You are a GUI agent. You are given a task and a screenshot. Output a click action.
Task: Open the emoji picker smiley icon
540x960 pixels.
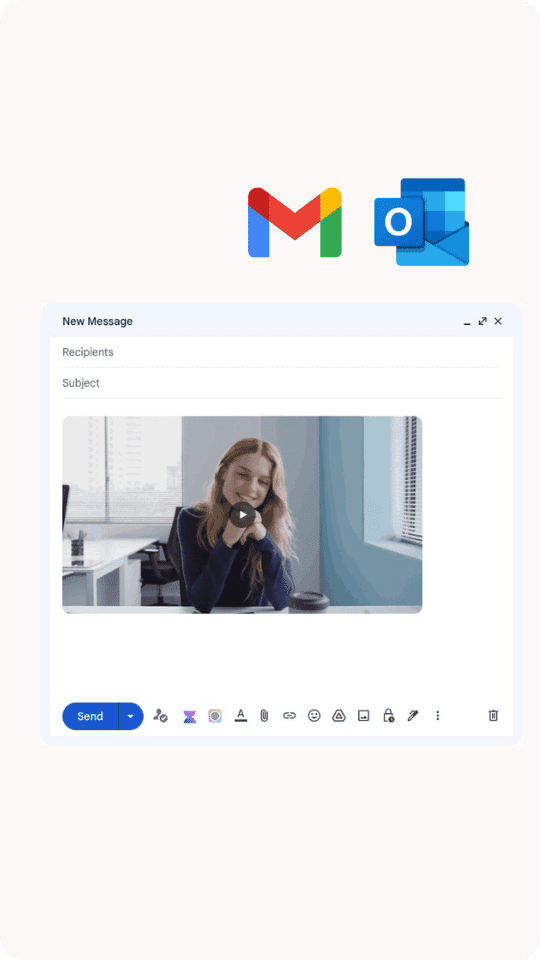[314, 715]
